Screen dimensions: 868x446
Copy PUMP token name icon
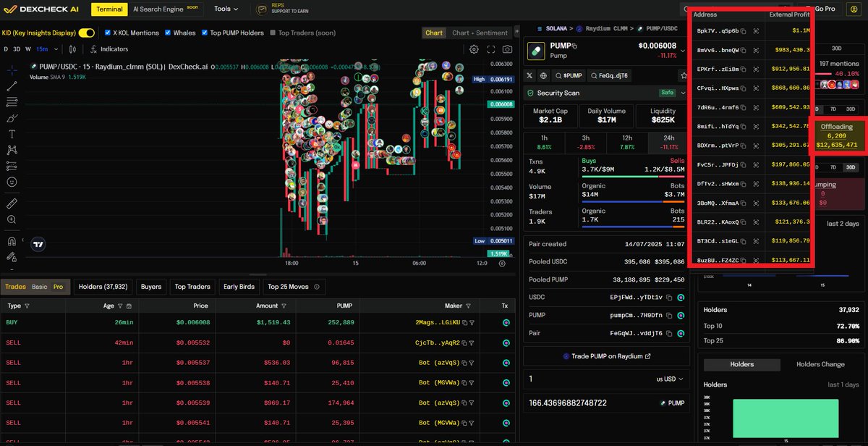575,46
